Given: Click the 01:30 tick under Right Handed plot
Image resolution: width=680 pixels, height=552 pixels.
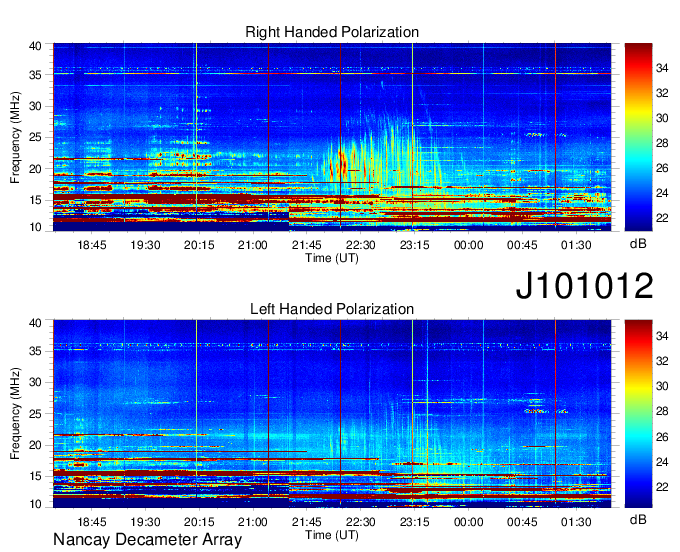Looking at the screenshot, I should point(576,245).
